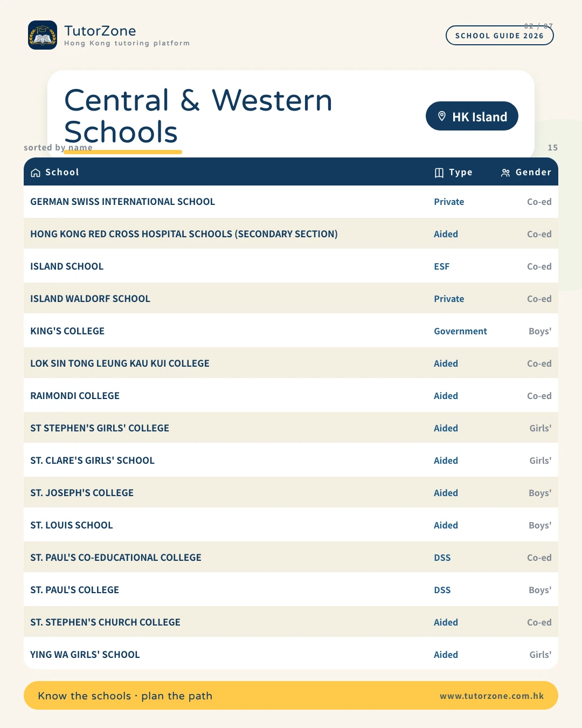Sort by the School column header

[62, 173]
